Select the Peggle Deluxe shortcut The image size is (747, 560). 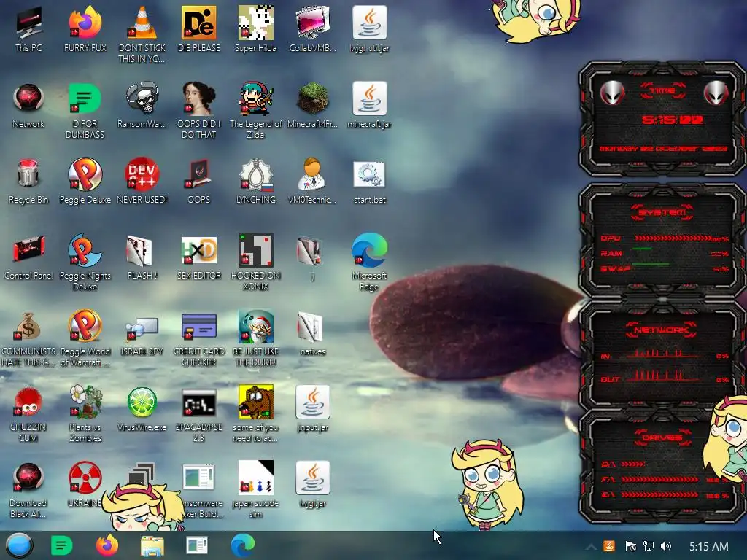coord(85,182)
